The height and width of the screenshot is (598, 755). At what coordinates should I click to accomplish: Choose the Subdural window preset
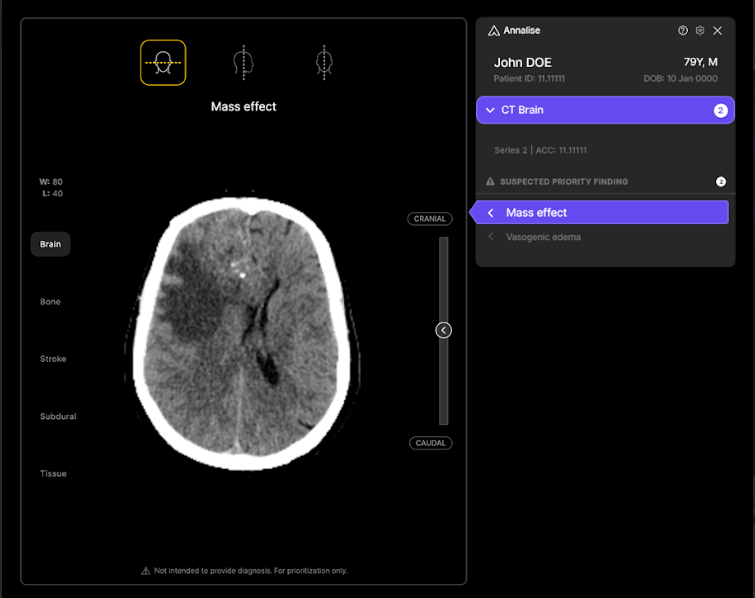click(x=58, y=416)
